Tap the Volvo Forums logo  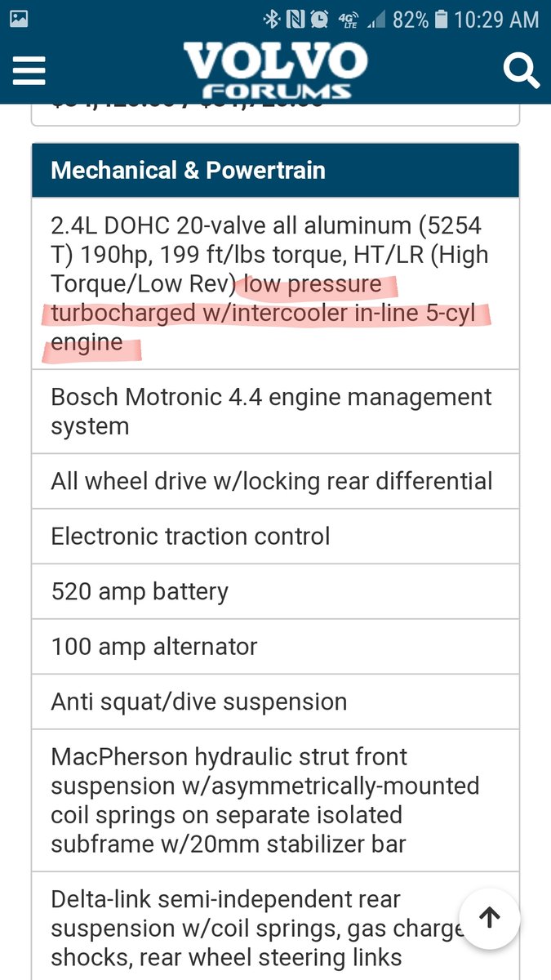[275, 70]
